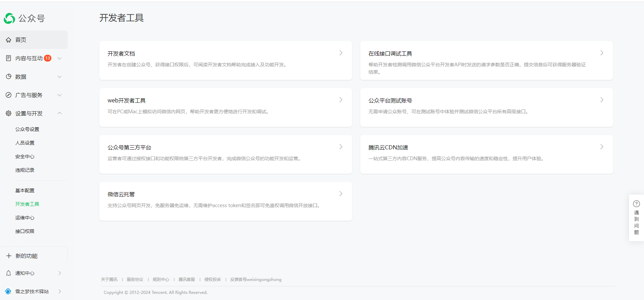The width and height of the screenshot is (644, 300).
Task: Select 开发者工具 submenu item
Action: coord(27,204)
